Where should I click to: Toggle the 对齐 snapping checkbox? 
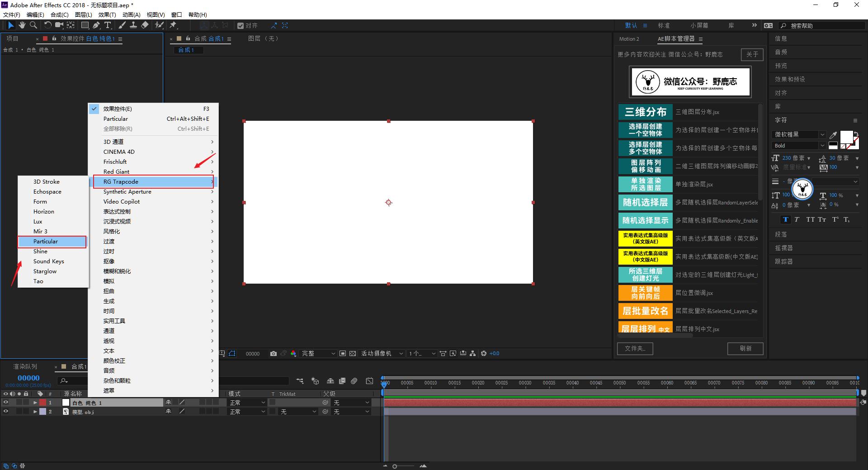241,26
